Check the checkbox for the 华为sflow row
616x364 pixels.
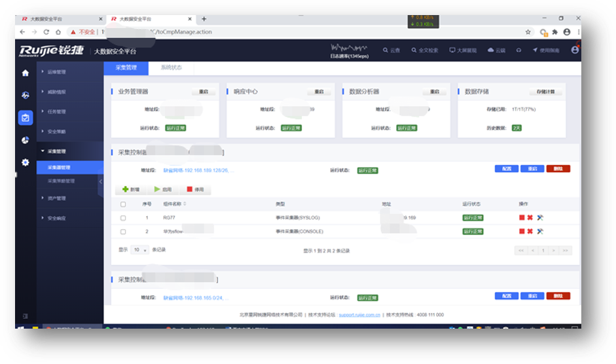click(123, 231)
